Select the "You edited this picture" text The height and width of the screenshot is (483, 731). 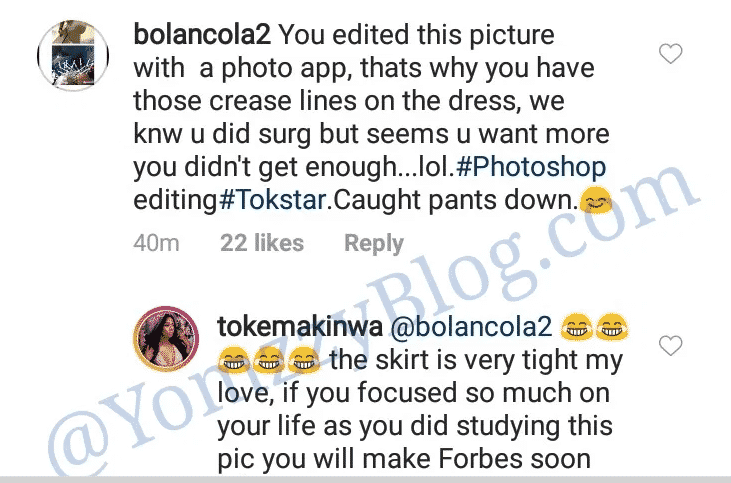click(416, 36)
